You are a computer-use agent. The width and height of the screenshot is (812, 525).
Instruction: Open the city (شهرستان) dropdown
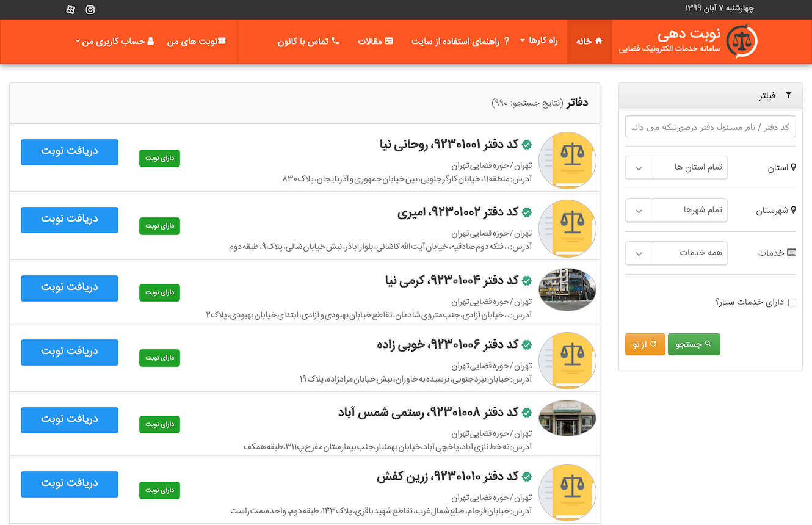pyautogui.click(x=676, y=211)
